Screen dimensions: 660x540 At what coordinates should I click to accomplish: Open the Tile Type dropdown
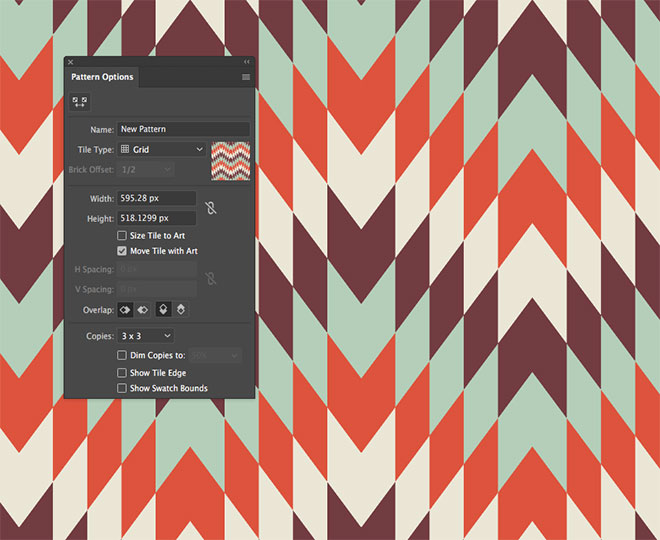point(161,149)
